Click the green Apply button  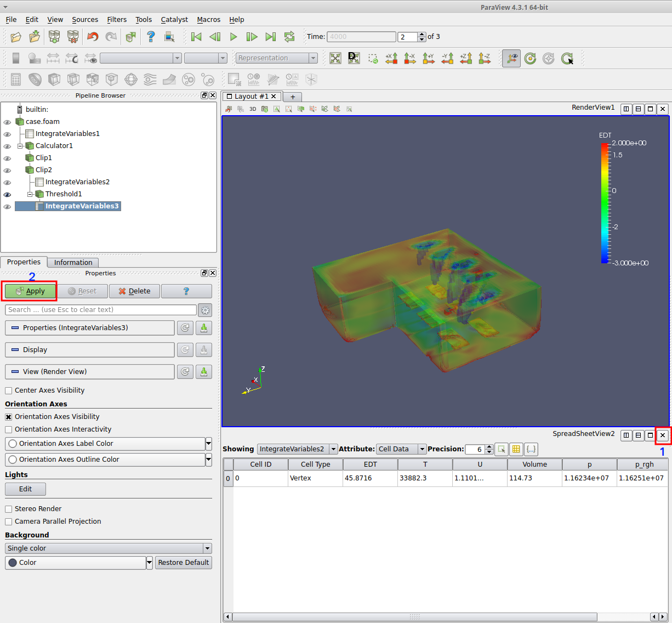point(30,291)
